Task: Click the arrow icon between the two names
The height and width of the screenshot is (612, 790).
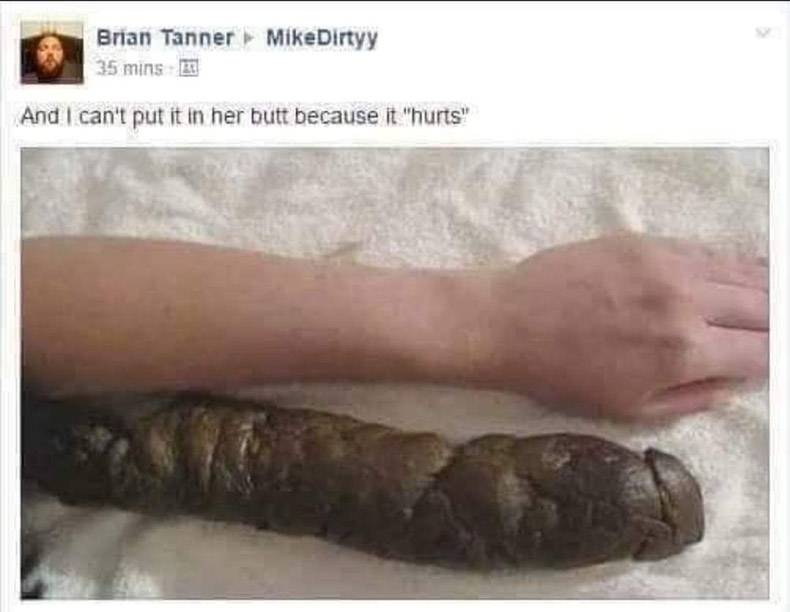Action: click(x=247, y=38)
